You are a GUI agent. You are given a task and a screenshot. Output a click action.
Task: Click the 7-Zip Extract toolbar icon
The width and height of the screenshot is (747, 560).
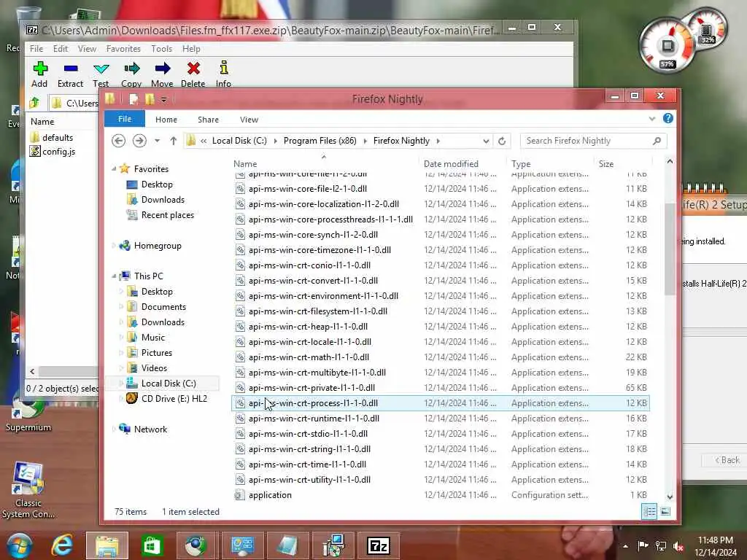pos(71,69)
